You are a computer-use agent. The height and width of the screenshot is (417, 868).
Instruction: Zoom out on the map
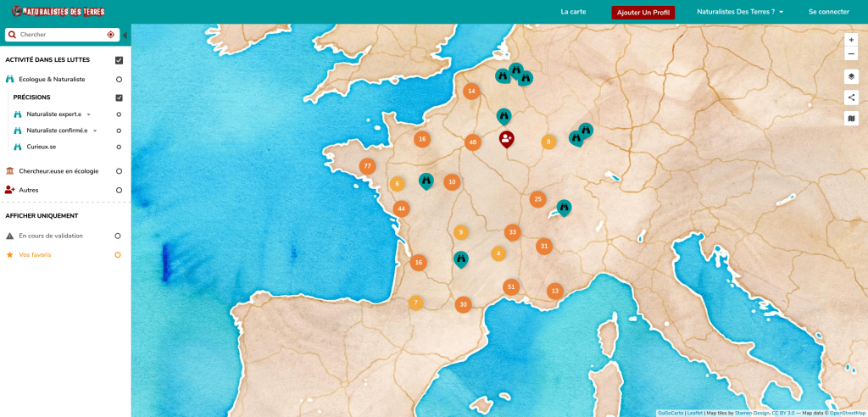851,53
